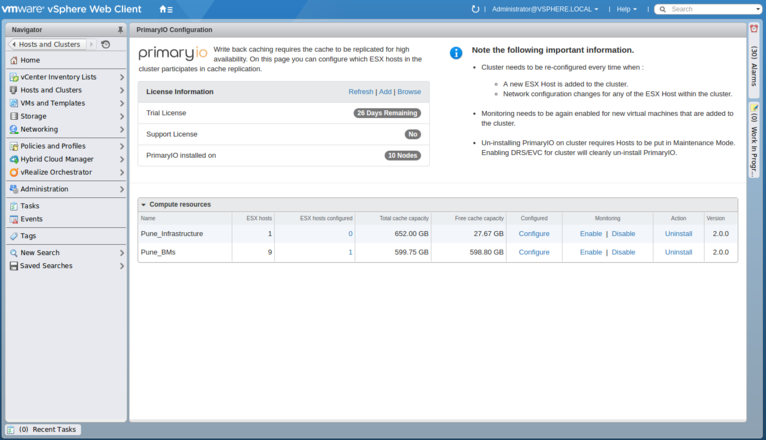This screenshot has width=766, height=440.
Task: Click the Tasks icon
Action: [14, 206]
